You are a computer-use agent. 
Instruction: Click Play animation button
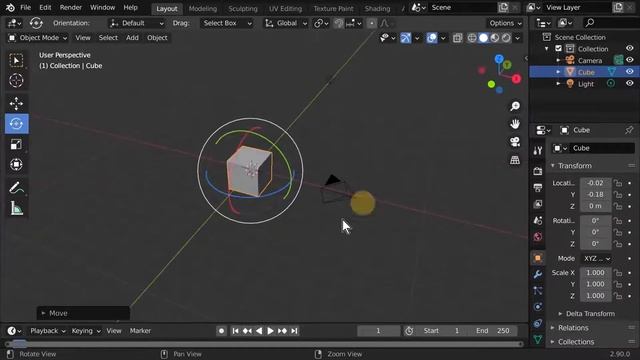[x=270, y=331]
